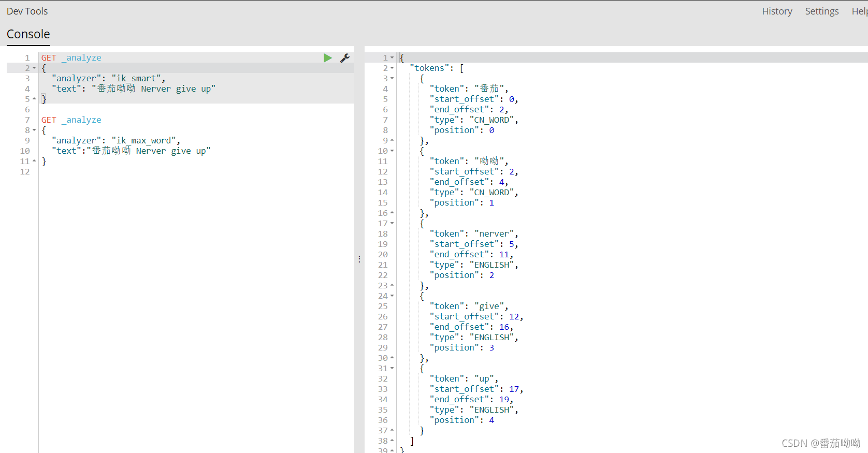This screenshot has width=868, height=453.
Task: Collapse response root object at output line 1
Action: pyautogui.click(x=392, y=57)
